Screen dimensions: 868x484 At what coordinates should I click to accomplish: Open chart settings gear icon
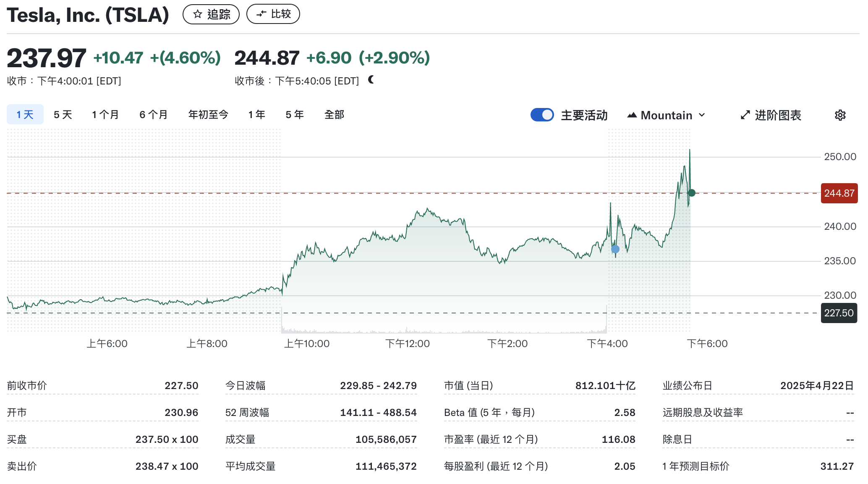point(840,115)
